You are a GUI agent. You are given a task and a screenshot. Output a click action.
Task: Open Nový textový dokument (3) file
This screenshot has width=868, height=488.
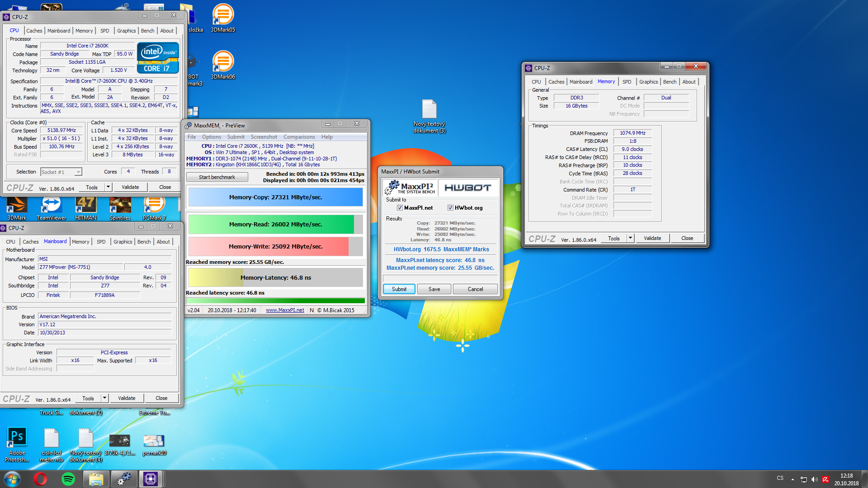[429, 116]
